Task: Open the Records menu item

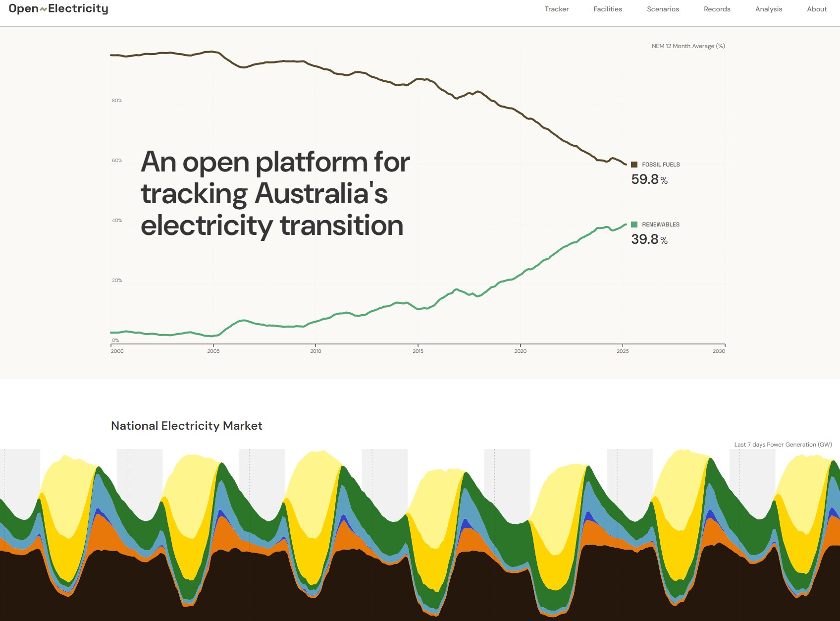Action: 717,9
